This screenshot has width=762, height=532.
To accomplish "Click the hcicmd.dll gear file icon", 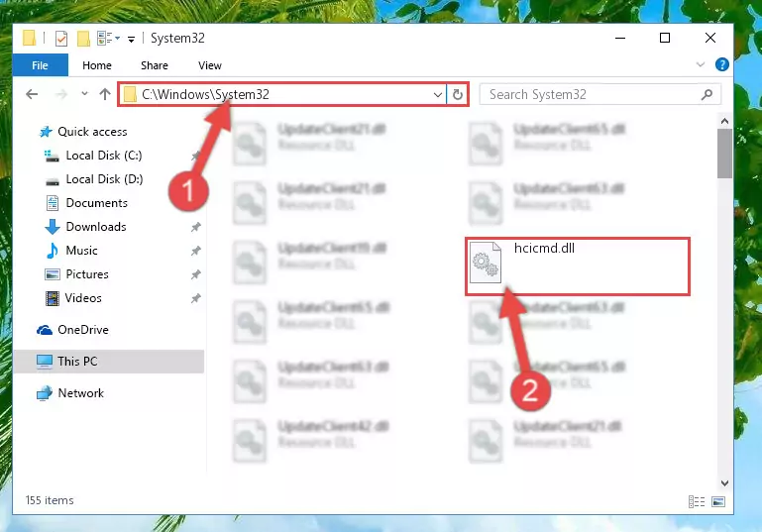I will (486, 263).
